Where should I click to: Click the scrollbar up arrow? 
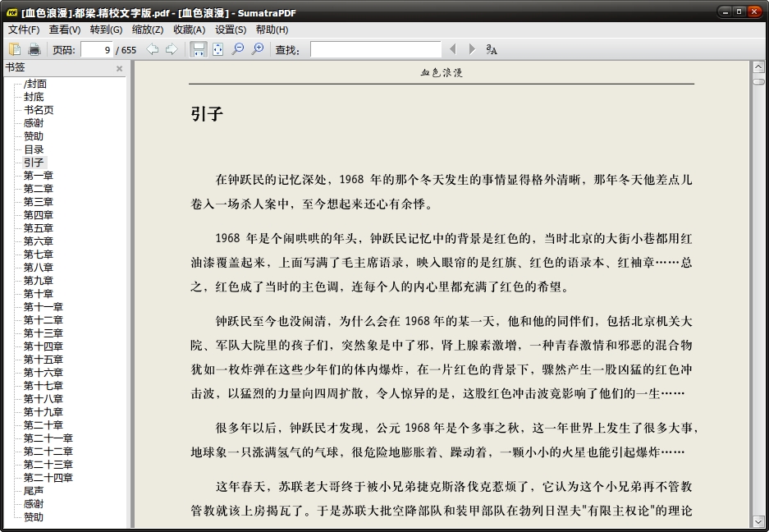758,66
